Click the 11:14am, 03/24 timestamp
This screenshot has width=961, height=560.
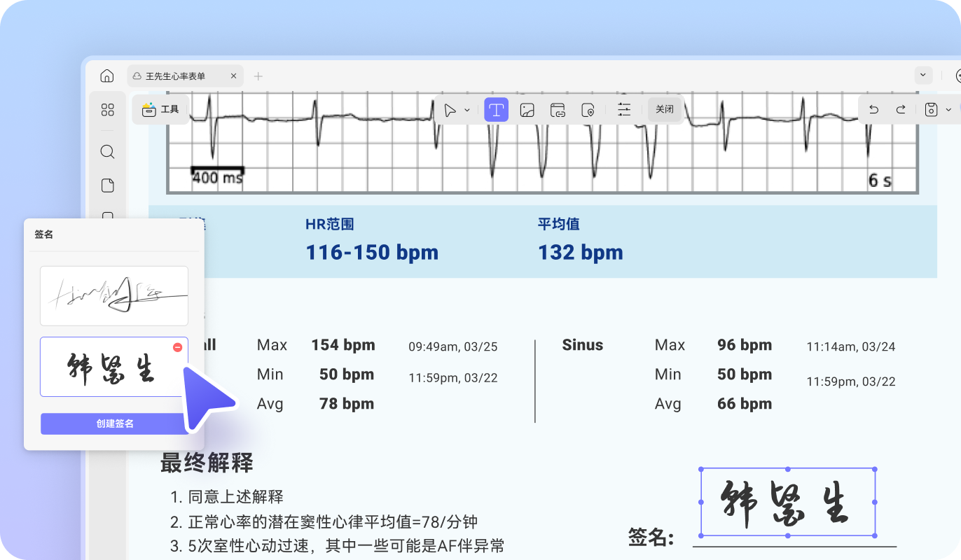click(x=851, y=346)
